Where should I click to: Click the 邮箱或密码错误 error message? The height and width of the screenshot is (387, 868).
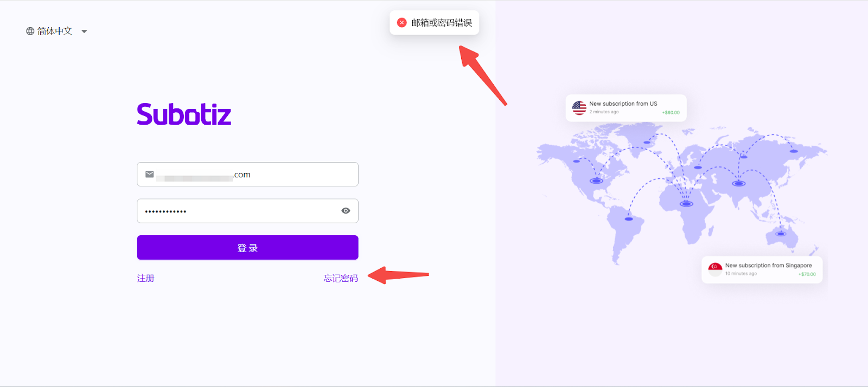pyautogui.click(x=442, y=23)
